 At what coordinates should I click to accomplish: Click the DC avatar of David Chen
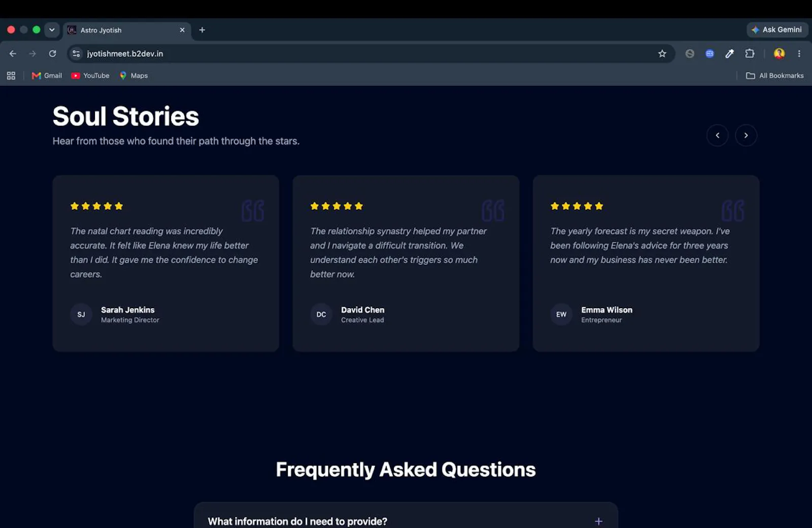click(x=321, y=314)
